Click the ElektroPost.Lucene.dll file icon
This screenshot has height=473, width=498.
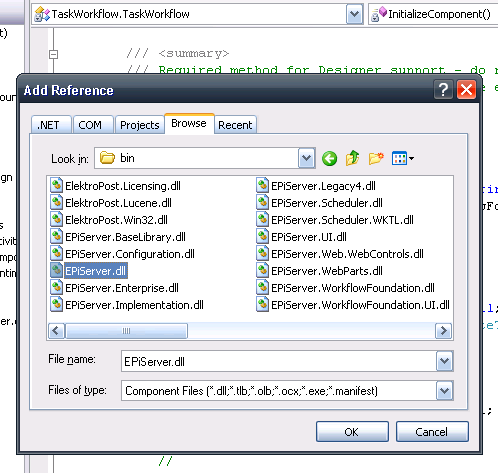pyautogui.click(x=56, y=202)
